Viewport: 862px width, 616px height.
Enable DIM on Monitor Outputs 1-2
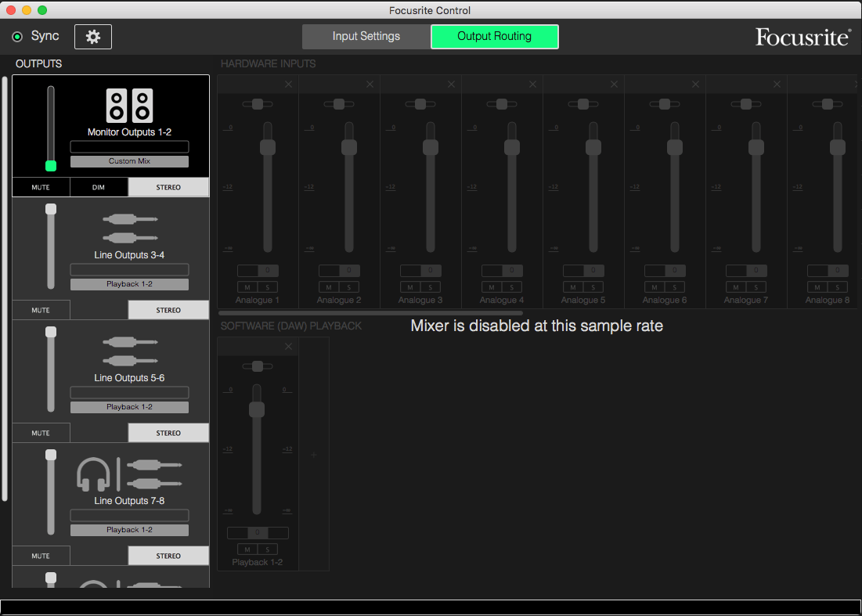[x=99, y=187]
